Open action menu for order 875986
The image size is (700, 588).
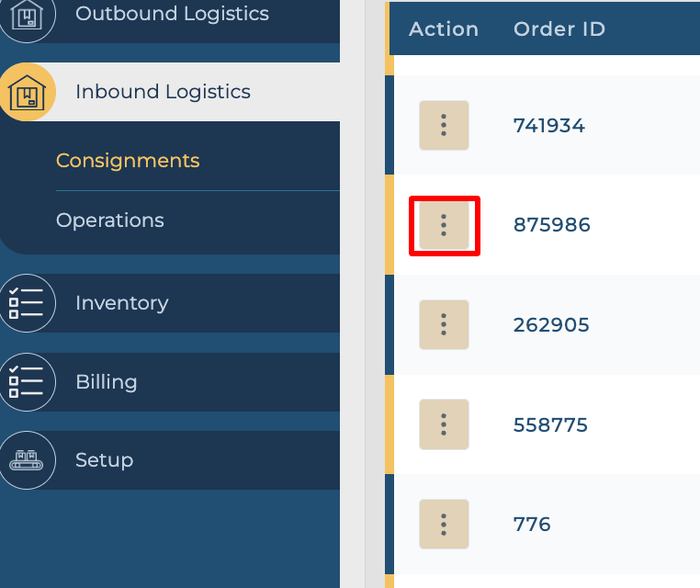(444, 225)
